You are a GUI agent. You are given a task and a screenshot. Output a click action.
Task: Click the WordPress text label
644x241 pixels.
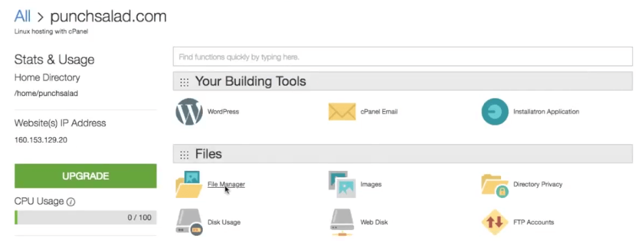[x=223, y=112]
